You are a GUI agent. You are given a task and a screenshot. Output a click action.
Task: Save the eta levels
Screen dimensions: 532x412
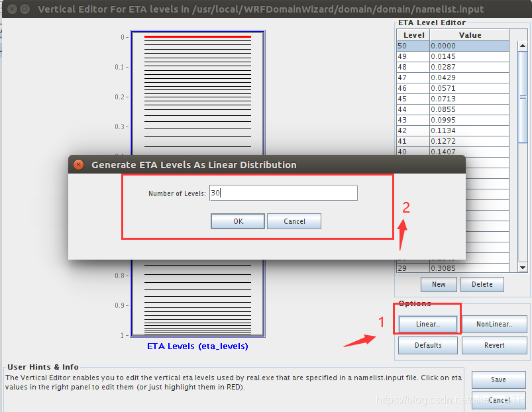point(498,380)
